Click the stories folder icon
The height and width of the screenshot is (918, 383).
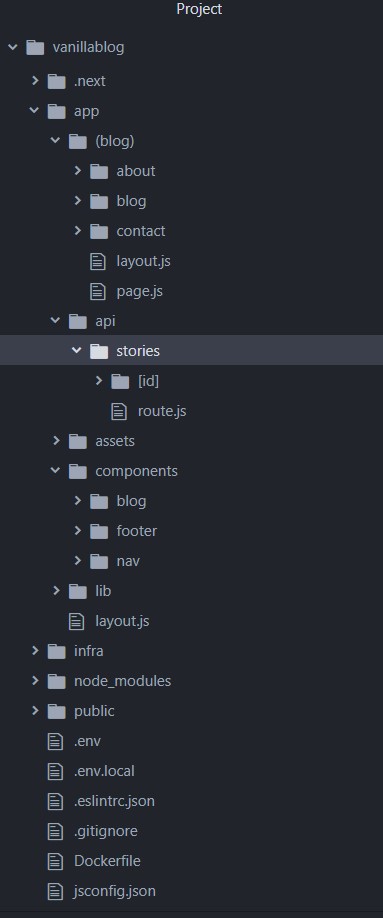pyautogui.click(x=99, y=351)
